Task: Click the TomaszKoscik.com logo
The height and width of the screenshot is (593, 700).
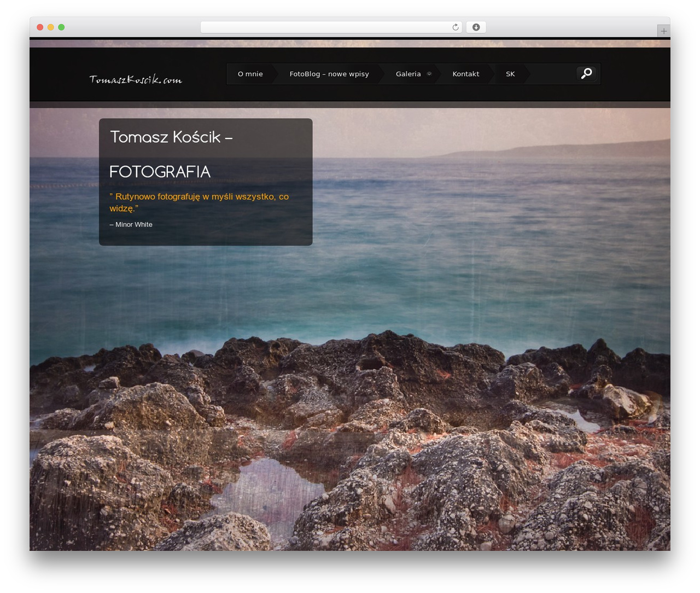Action: 136,79
